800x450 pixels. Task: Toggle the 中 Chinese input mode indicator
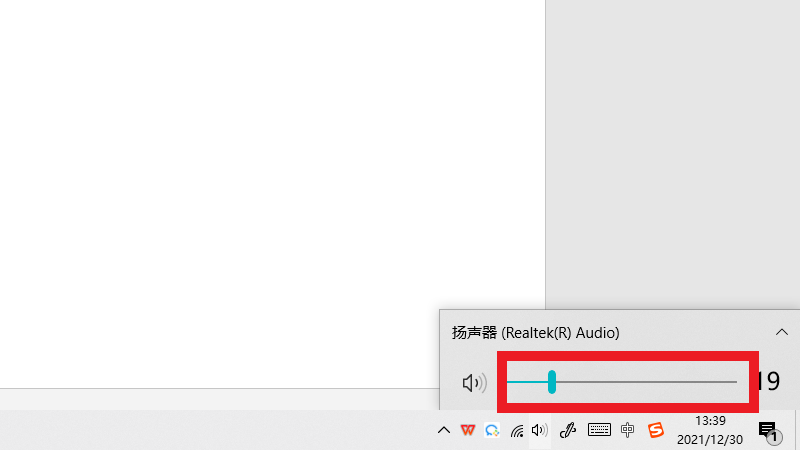pos(628,430)
